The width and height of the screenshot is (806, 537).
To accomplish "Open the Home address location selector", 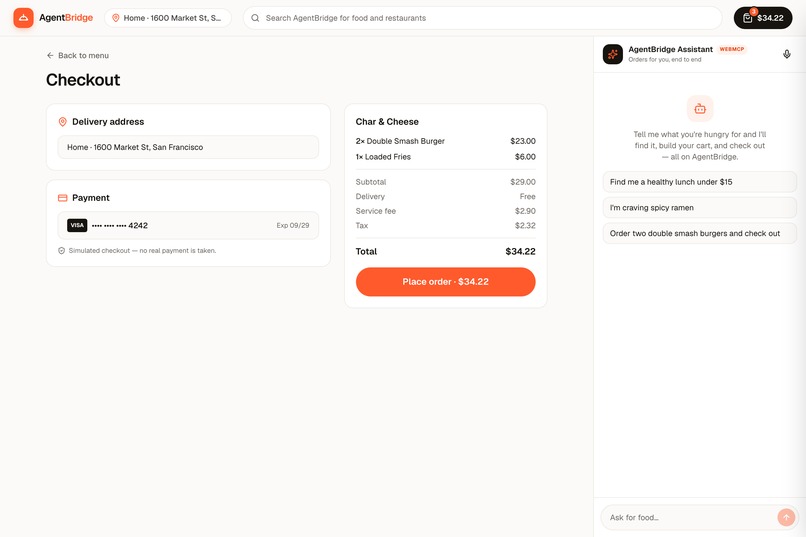I will point(168,18).
